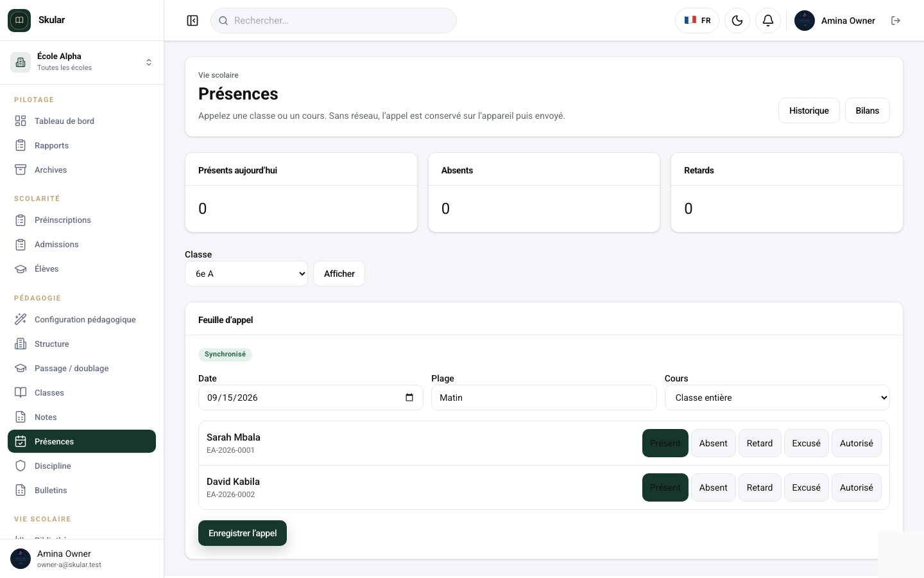Open notifications bell icon
This screenshot has height=578, width=924.
pos(768,21)
